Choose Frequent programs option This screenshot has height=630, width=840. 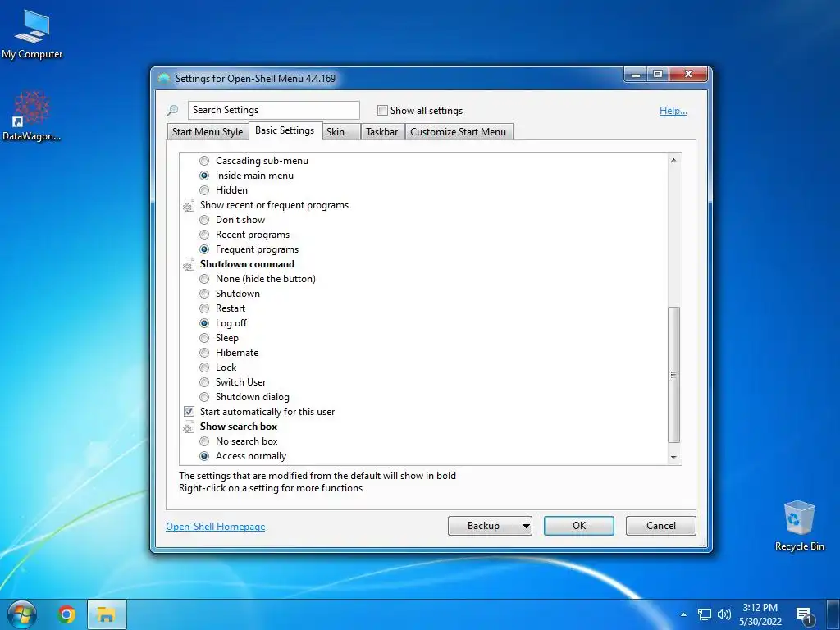(204, 249)
